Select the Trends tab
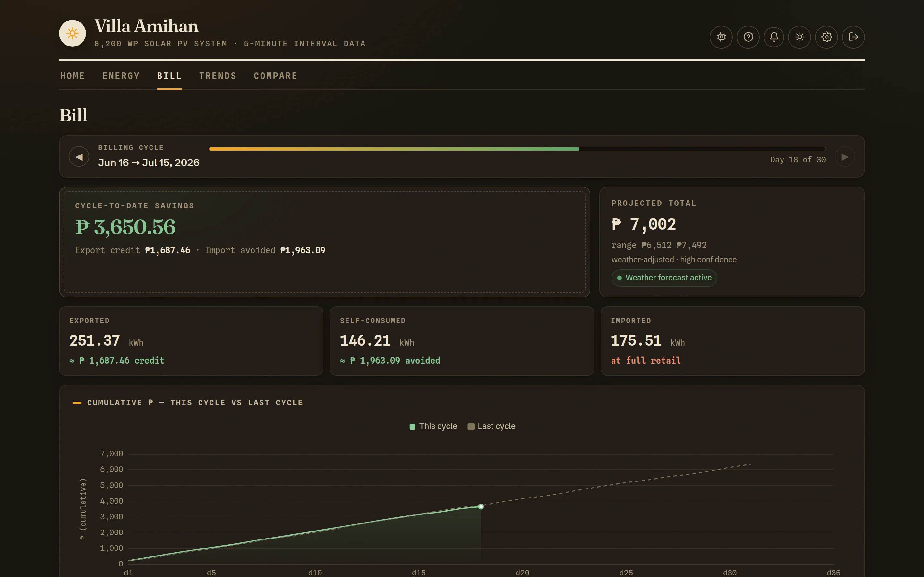The width and height of the screenshot is (924, 577). [218, 76]
